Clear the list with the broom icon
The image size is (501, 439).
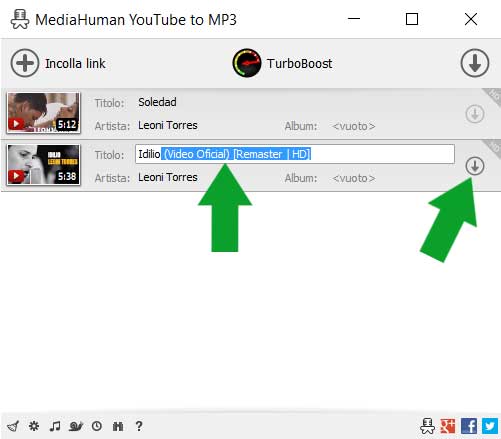[13, 426]
